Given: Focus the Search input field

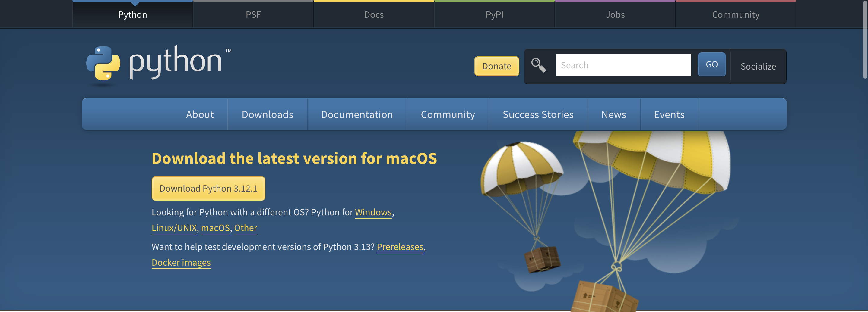Looking at the screenshot, I should point(623,65).
